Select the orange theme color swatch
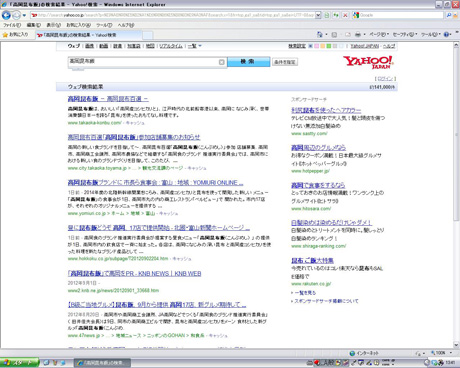The width and height of the screenshot is (460, 368). (x=323, y=46)
